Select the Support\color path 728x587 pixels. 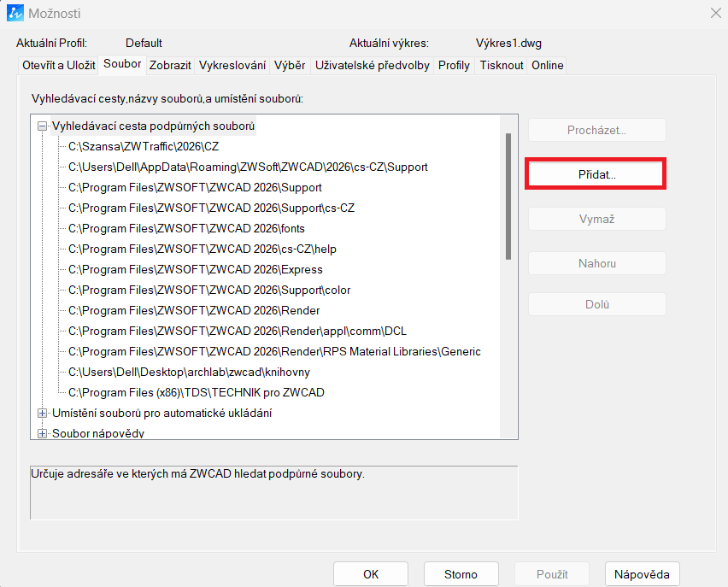[x=209, y=290]
